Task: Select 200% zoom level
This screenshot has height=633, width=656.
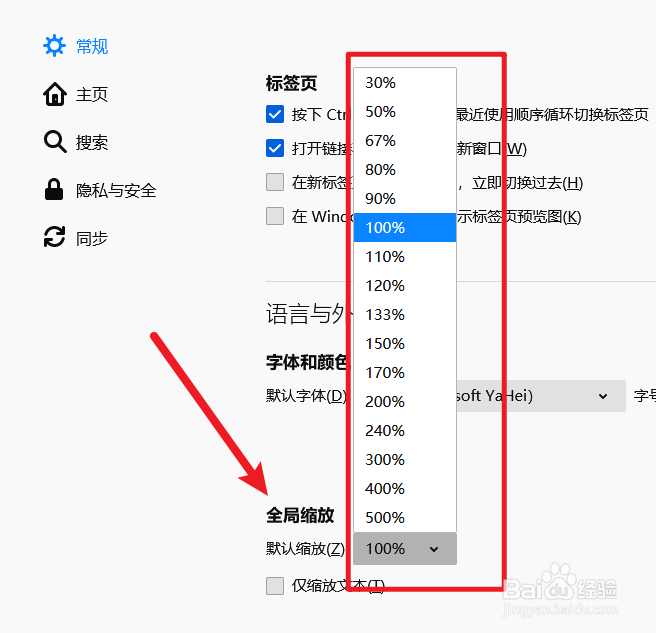Action: [405, 402]
